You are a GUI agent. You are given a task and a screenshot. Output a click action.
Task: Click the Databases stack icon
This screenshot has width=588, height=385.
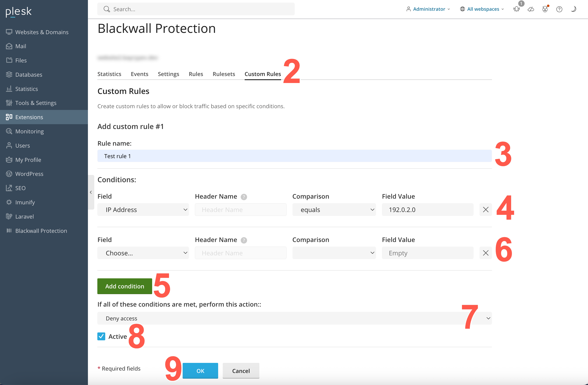9,74
